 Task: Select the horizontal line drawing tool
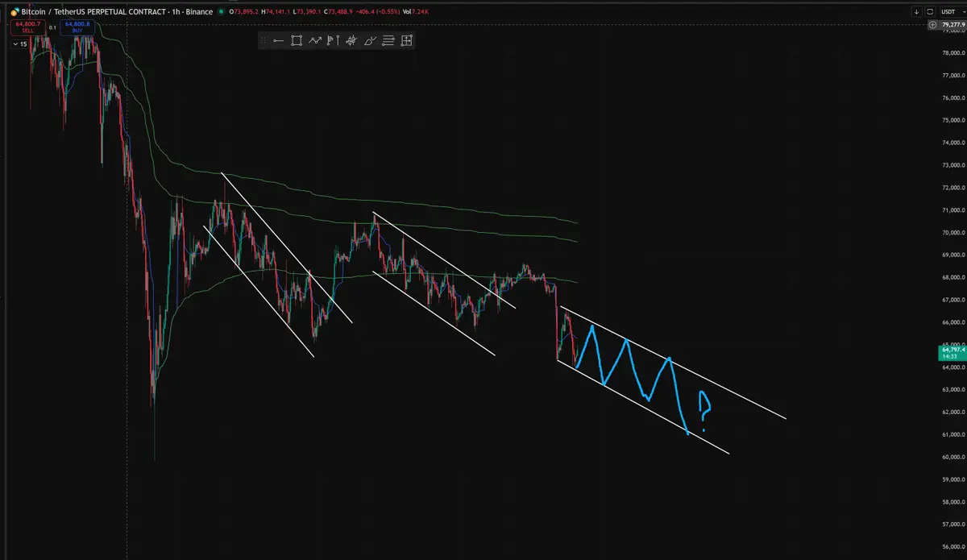click(278, 40)
